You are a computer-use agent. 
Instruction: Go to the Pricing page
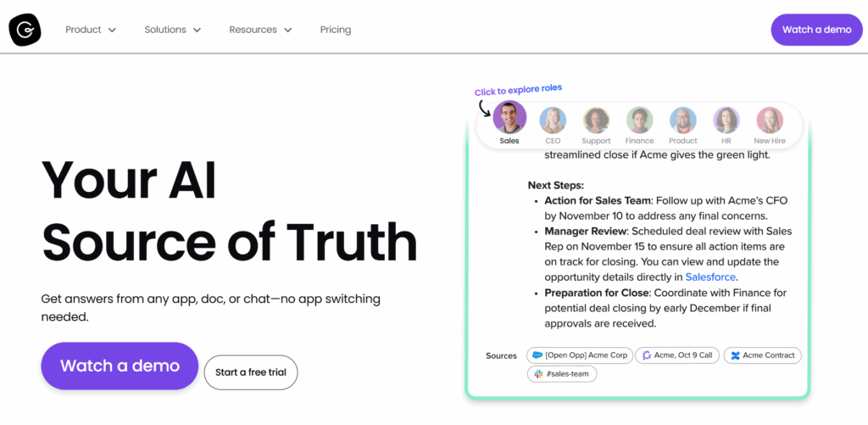[x=336, y=30]
